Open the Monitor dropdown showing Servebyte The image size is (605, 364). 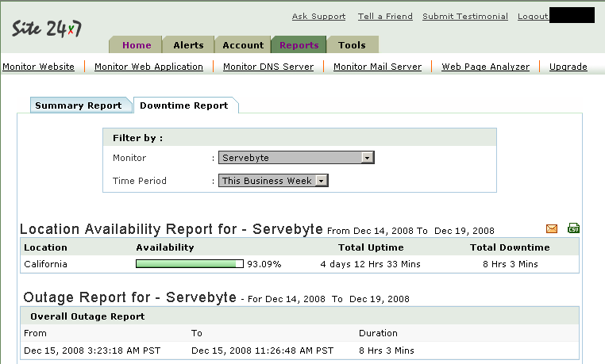click(296, 158)
